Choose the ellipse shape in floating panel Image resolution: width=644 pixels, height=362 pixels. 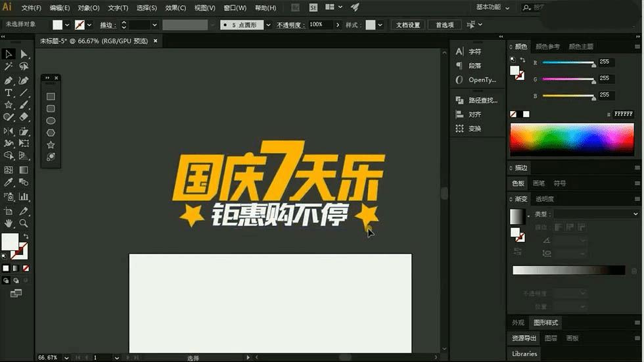tap(51, 121)
